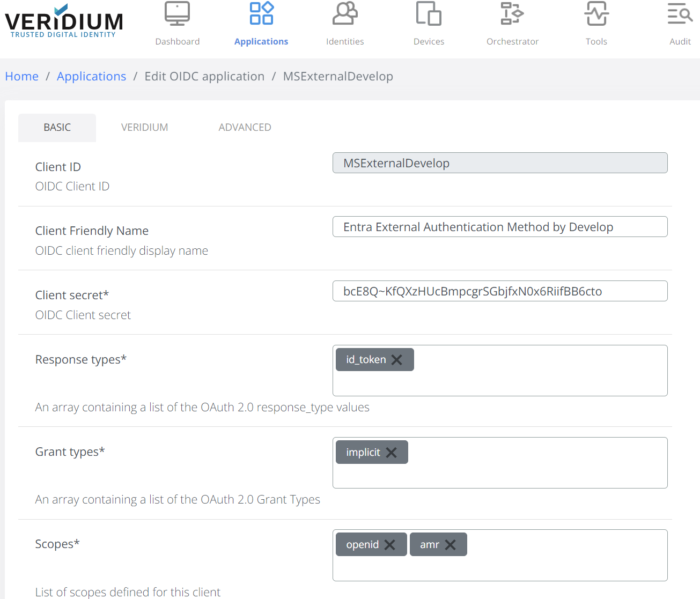Open the Identities people icon
Viewport: 700px width, 599px height.
pos(345,14)
